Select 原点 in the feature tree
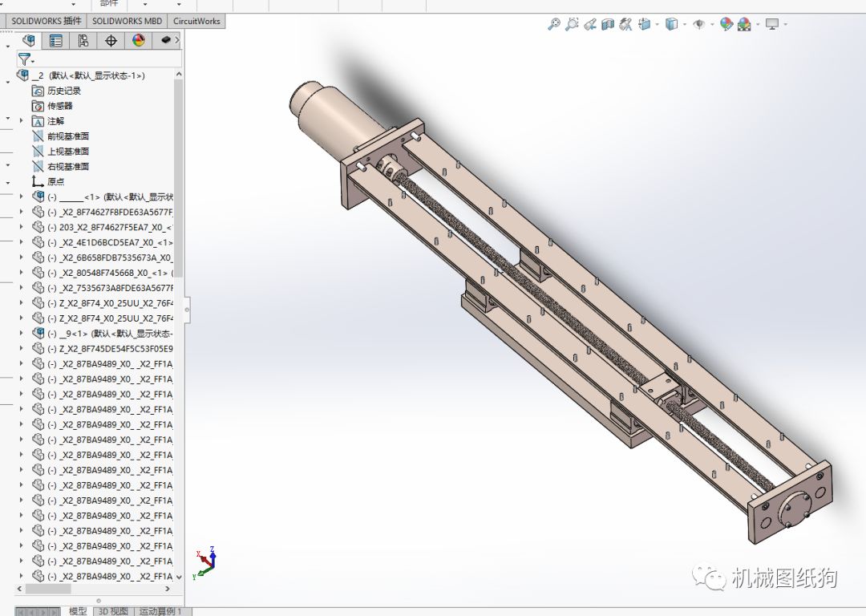The width and height of the screenshot is (866, 616). [x=55, y=181]
